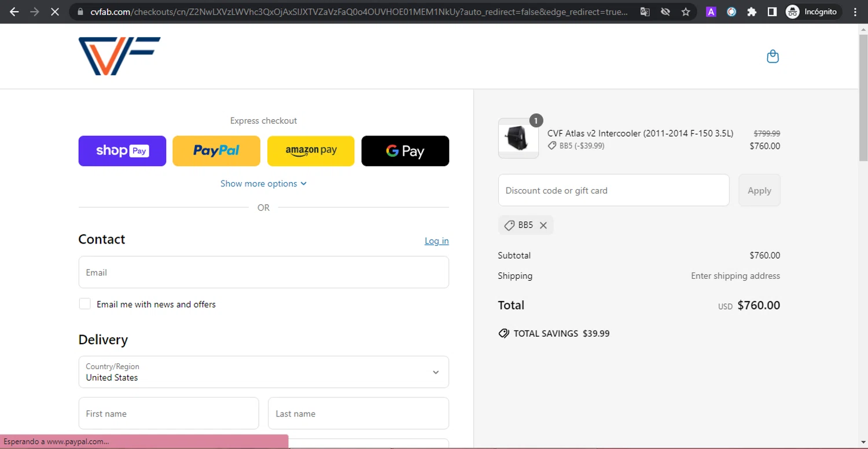Click the padlock site info icon
Image resolution: width=868 pixels, height=449 pixels.
[x=80, y=12]
